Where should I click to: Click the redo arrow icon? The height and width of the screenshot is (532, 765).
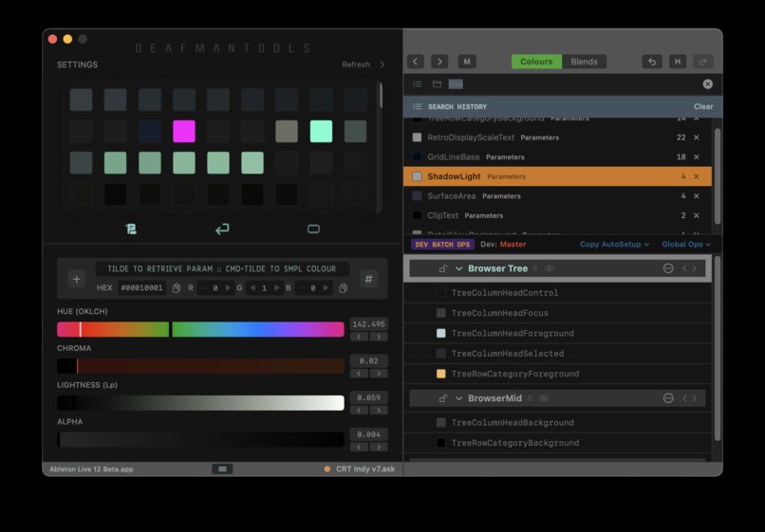703,62
